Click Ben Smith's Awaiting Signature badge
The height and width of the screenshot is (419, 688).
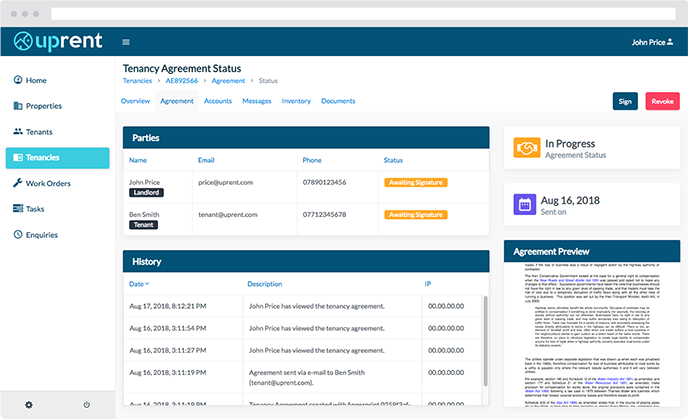click(x=416, y=215)
